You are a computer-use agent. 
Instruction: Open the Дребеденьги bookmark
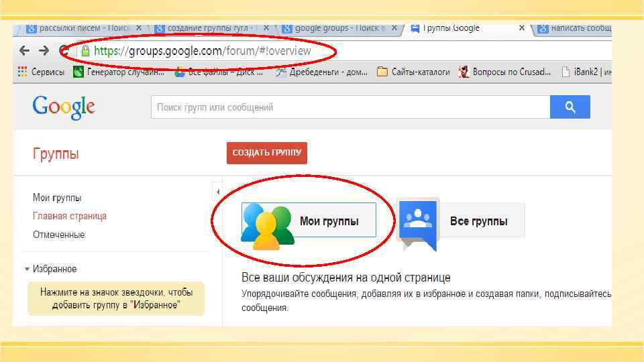(x=321, y=72)
